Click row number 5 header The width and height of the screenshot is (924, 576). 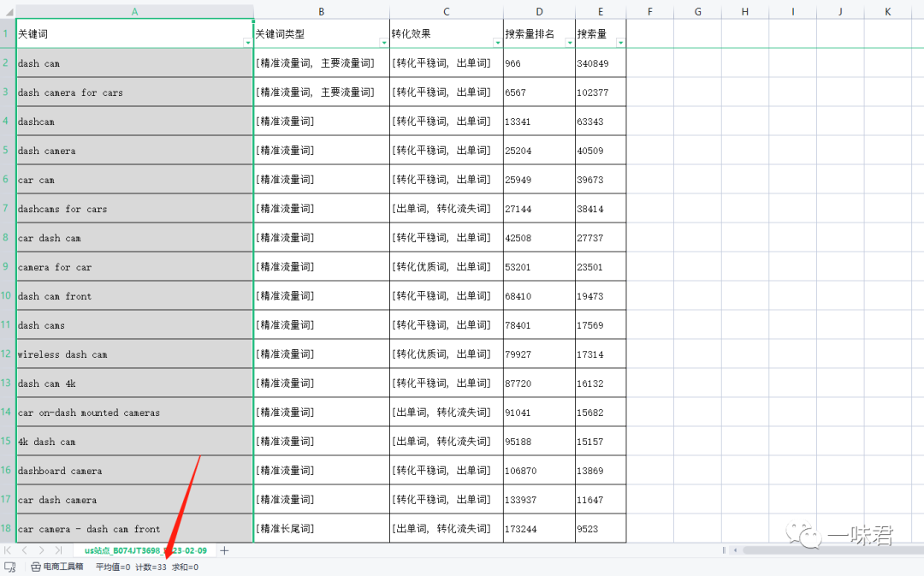click(6, 150)
